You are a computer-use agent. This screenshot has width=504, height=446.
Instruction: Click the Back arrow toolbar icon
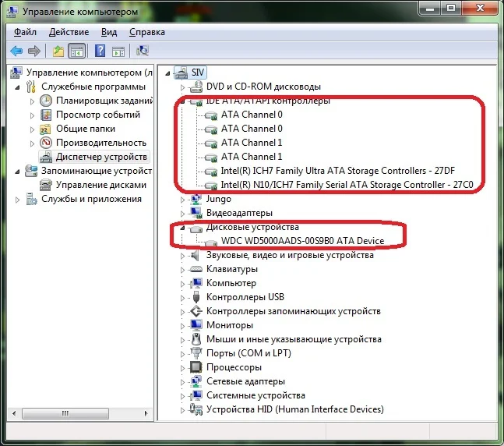[x=16, y=51]
